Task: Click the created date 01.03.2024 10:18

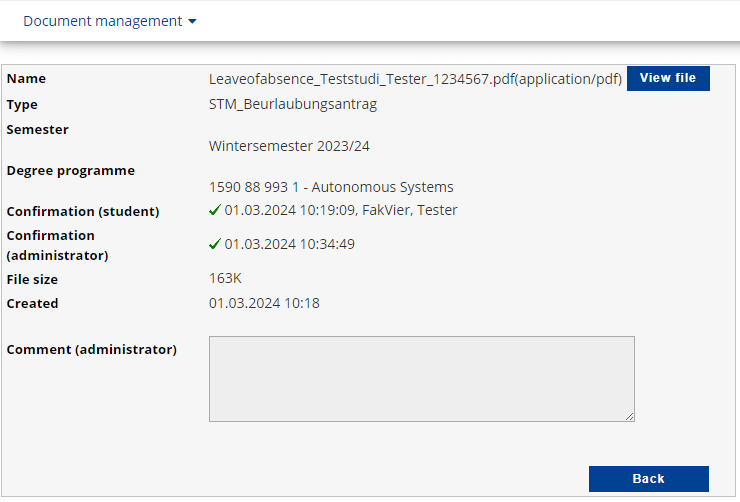Action: point(264,303)
